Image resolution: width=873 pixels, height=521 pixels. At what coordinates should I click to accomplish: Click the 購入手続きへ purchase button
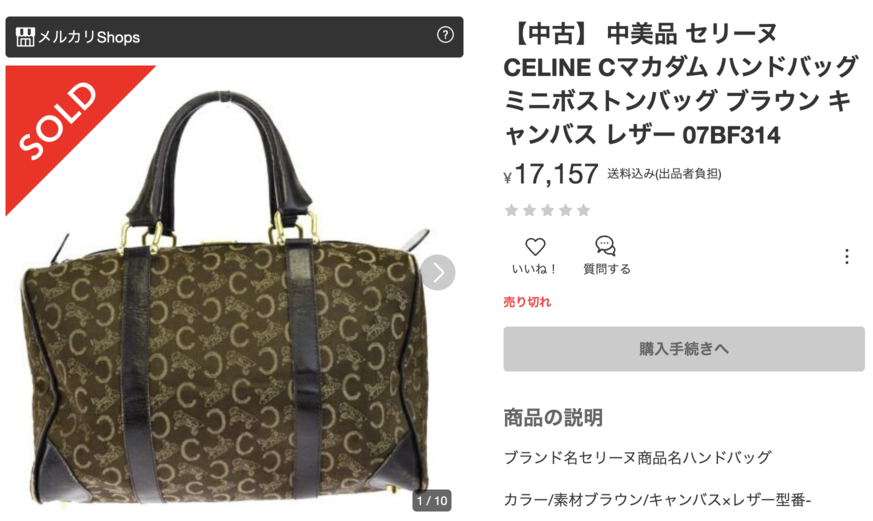[684, 349]
